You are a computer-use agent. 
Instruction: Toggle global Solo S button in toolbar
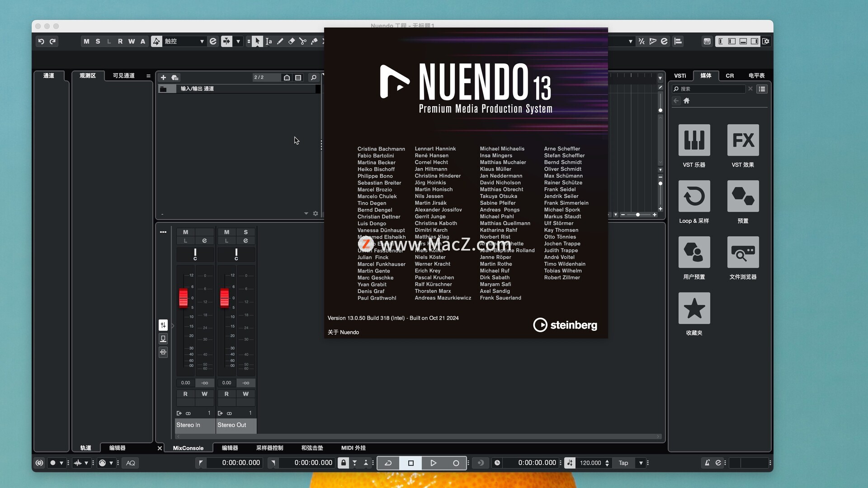pos(98,41)
